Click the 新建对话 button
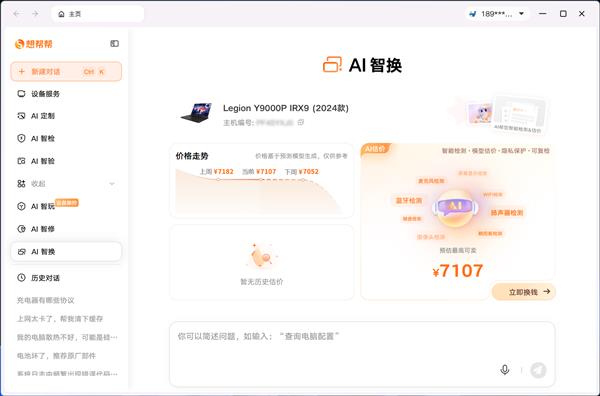The width and height of the screenshot is (600, 396). 66,72
